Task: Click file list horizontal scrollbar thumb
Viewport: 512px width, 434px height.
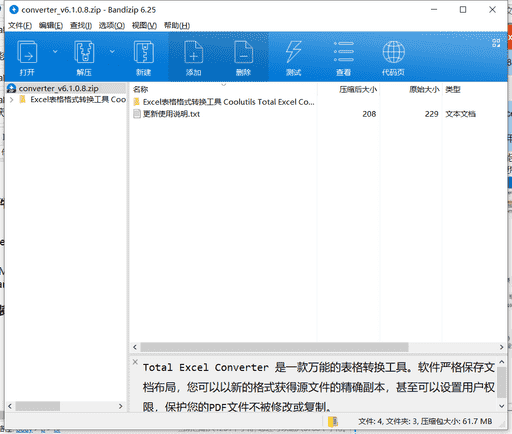Action: [x=274, y=347]
